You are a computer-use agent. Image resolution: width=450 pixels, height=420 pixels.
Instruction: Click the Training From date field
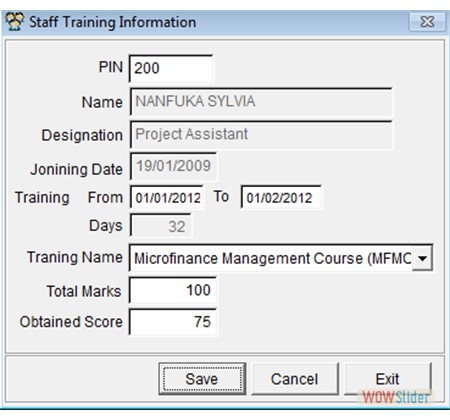pyautogui.click(x=167, y=197)
